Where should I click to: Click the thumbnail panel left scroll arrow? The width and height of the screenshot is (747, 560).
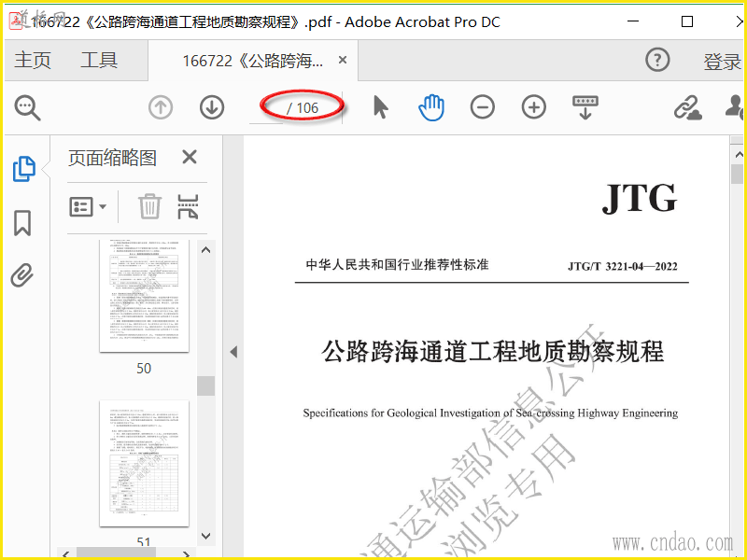(65, 554)
